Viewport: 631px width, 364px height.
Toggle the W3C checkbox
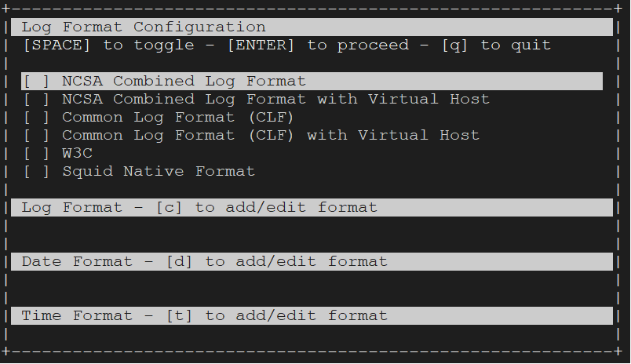click(x=36, y=154)
